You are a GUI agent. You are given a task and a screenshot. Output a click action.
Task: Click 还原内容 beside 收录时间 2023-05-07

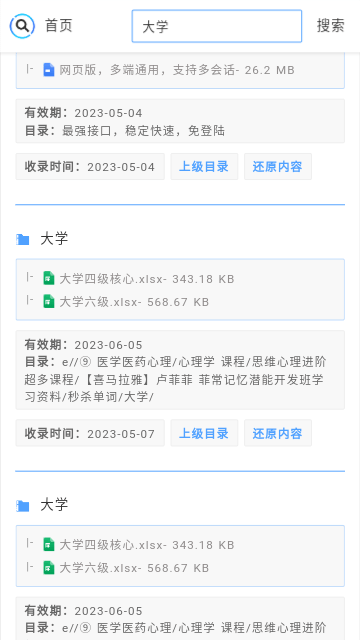click(278, 433)
